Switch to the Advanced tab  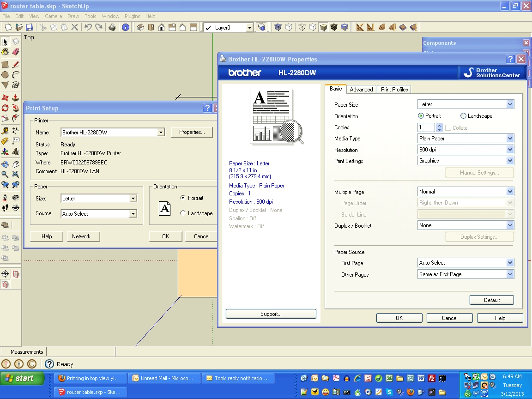click(361, 90)
